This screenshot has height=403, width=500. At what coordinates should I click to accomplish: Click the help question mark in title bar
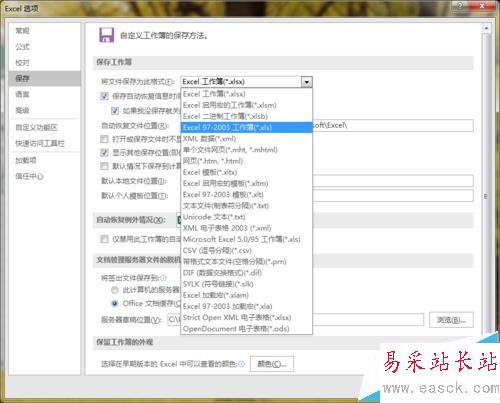460,5
